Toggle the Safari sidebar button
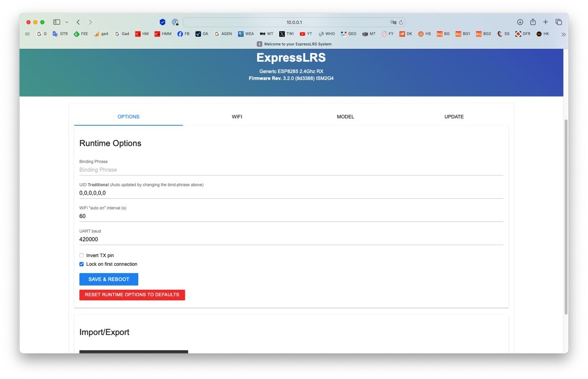 click(57, 22)
